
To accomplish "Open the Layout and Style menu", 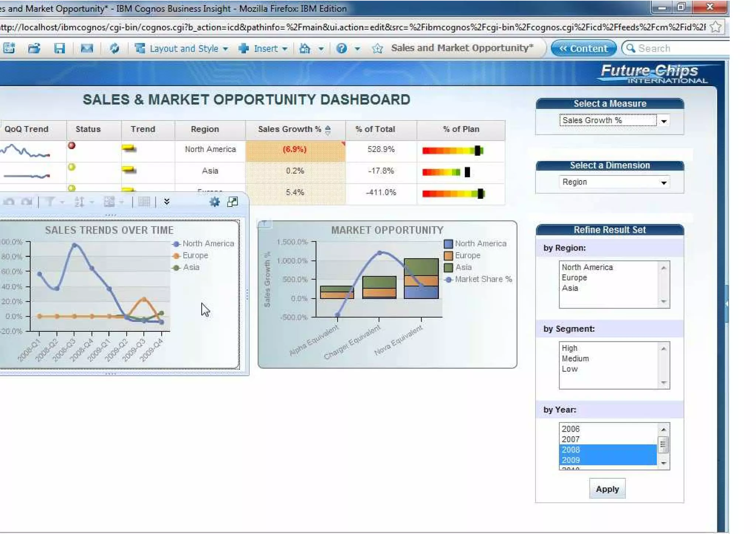I will pos(183,48).
